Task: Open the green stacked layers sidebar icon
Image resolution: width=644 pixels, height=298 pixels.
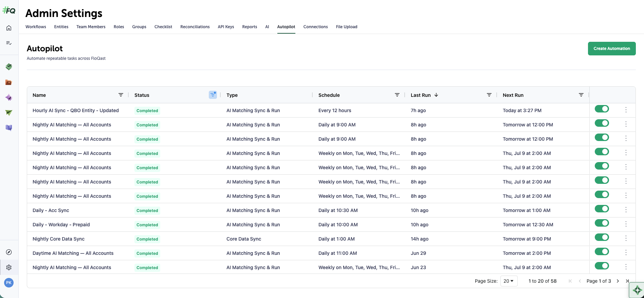Action: pos(9,67)
